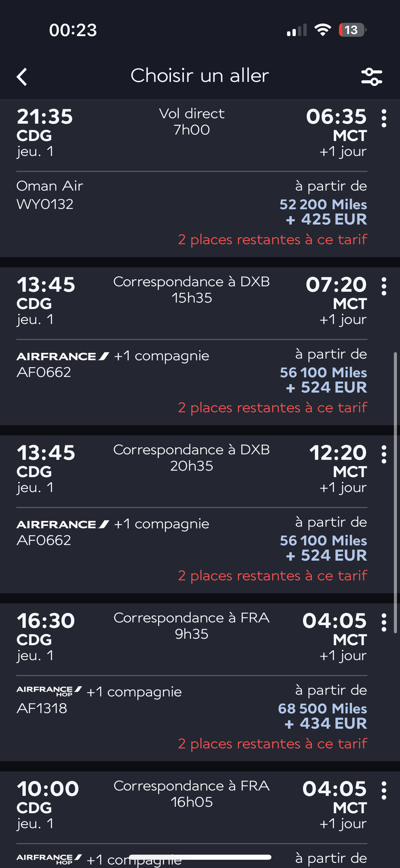The width and height of the screenshot is (400, 868).
Task: Tap the home indicator bar at bottom
Action: 200,857
